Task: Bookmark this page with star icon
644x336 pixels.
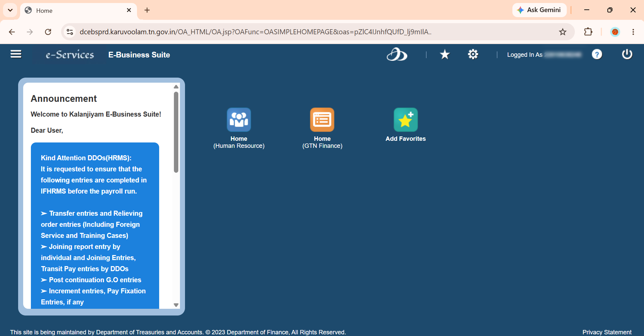Action: tap(563, 32)
